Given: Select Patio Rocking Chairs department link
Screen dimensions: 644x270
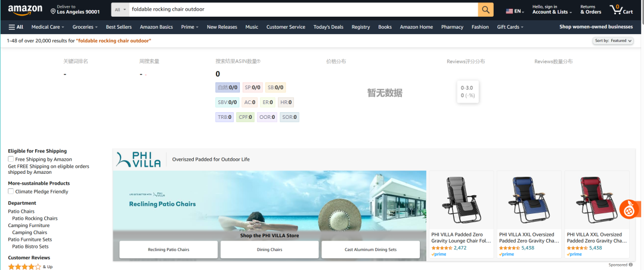Looking at the screenshot, I should coord(35,219).
